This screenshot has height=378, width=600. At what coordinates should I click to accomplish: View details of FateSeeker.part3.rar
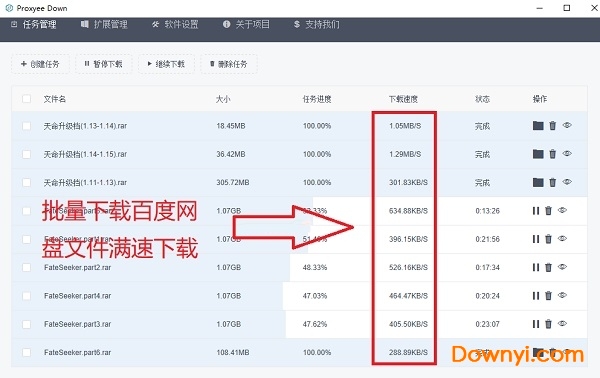(562, 323)
